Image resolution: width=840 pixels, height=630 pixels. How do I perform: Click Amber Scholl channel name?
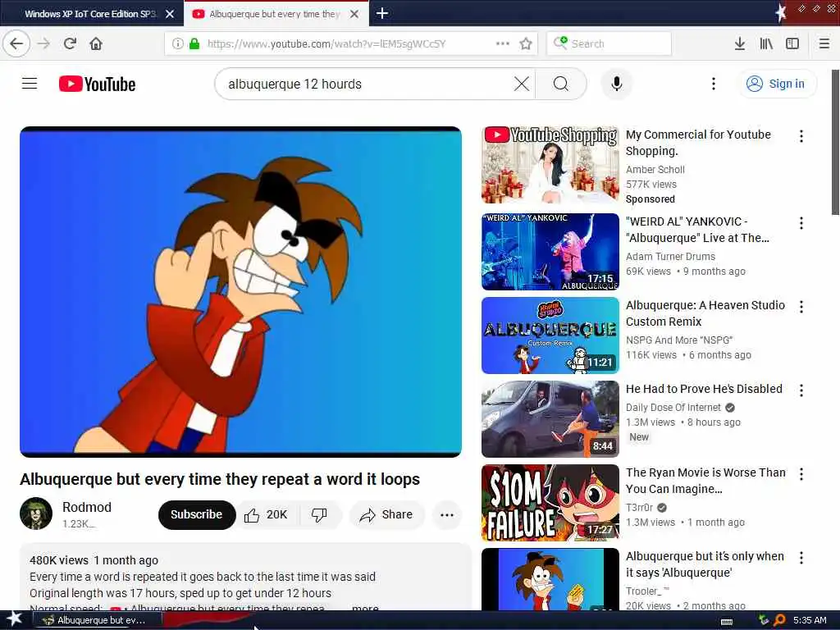tap(655, 169)
